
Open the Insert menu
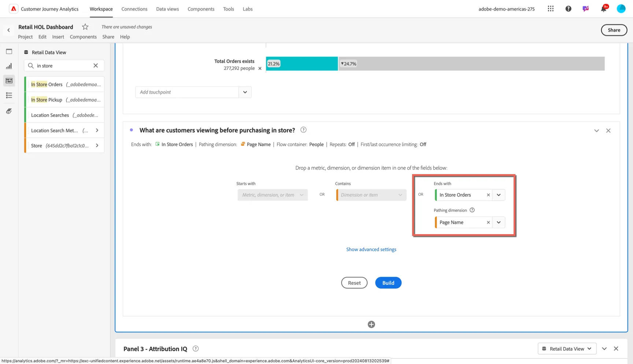[58, 37]
